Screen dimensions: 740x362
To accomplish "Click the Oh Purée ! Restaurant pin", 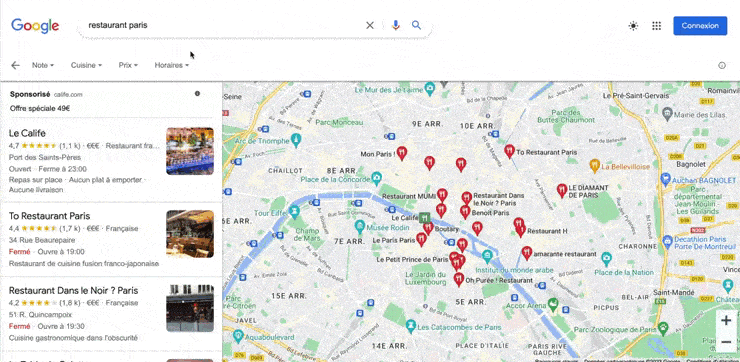I will tap(459, 279).
